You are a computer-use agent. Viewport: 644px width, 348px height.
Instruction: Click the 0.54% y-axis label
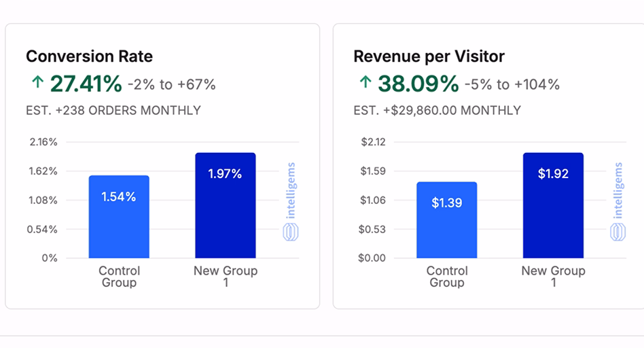[42, 229]
